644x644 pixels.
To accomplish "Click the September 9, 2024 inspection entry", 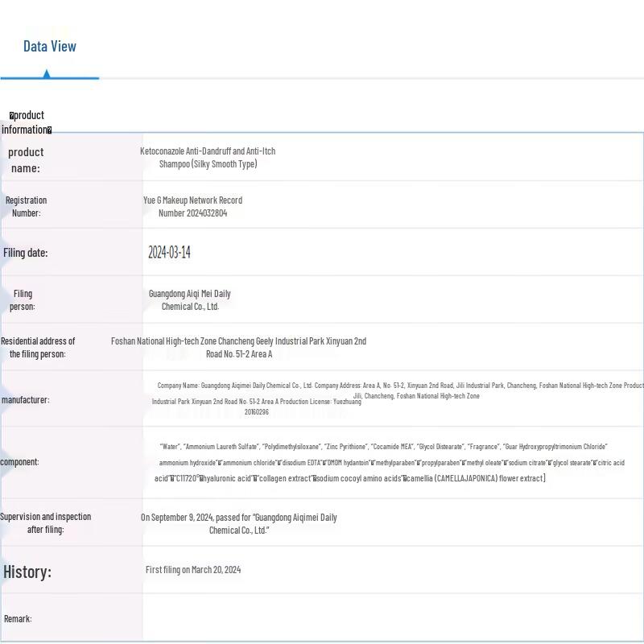I will click(x=238, y=523).
